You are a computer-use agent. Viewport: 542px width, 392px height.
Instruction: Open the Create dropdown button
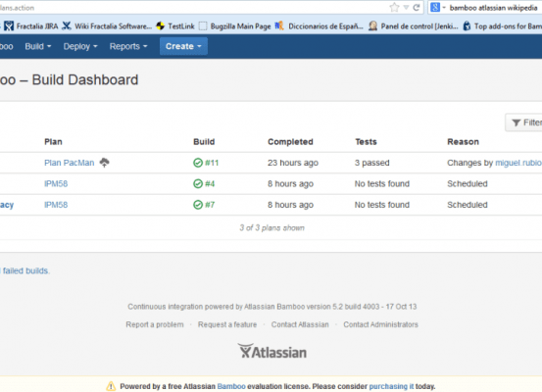pos(183,46)
